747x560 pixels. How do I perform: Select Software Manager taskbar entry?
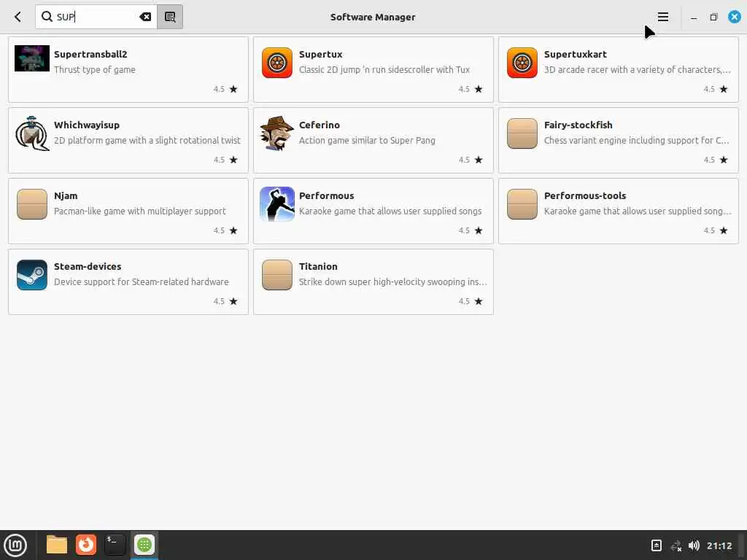[144, 545]
